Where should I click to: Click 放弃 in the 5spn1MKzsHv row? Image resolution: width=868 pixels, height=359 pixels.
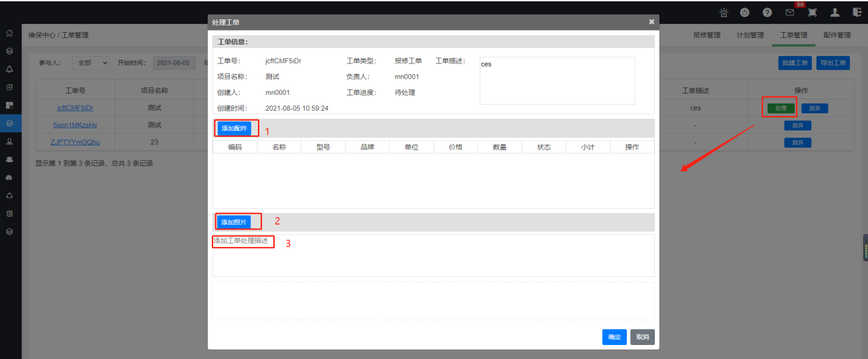[x=798, y=125]
